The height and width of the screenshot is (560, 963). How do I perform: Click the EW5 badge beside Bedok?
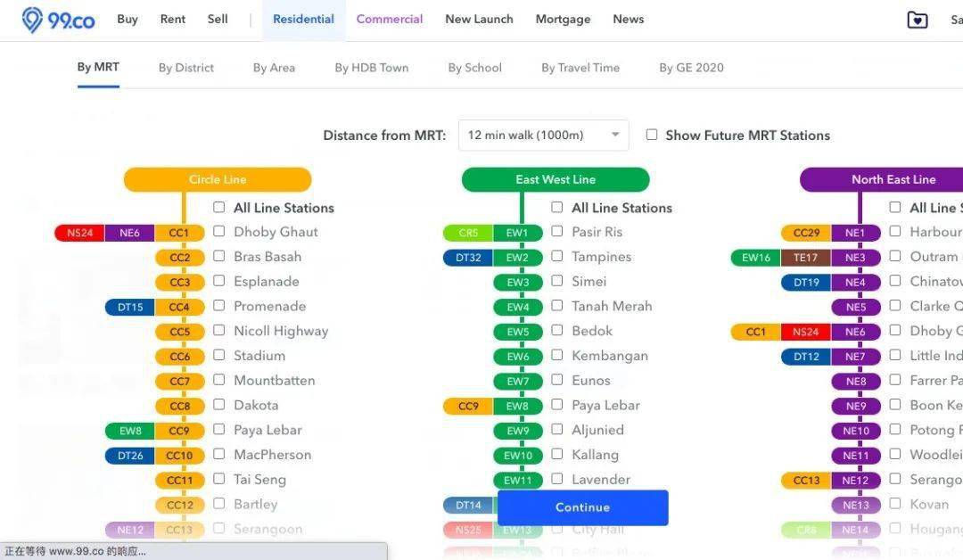click(518, 333)
